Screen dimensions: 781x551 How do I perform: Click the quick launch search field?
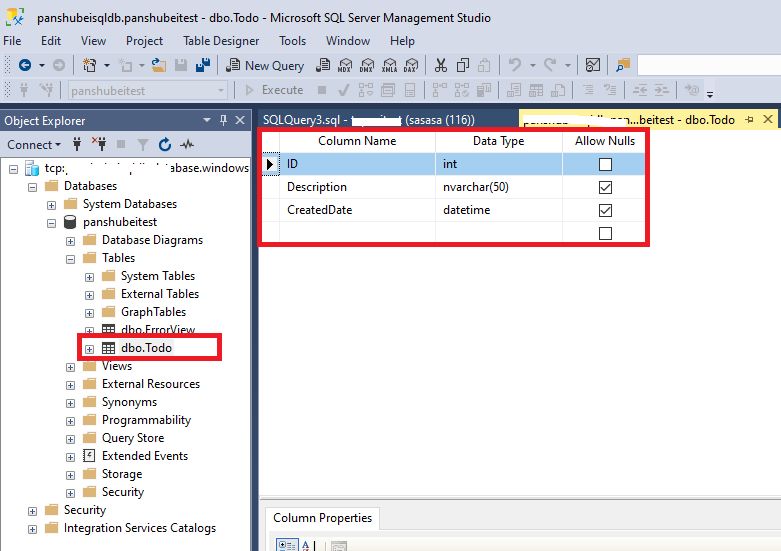pos(709,65)
